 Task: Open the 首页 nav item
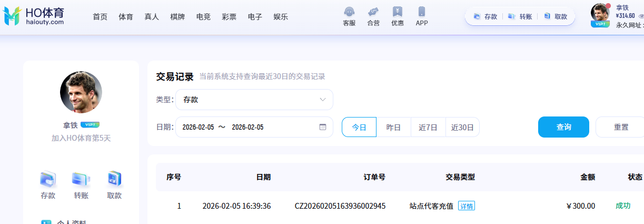click(100, 17)
